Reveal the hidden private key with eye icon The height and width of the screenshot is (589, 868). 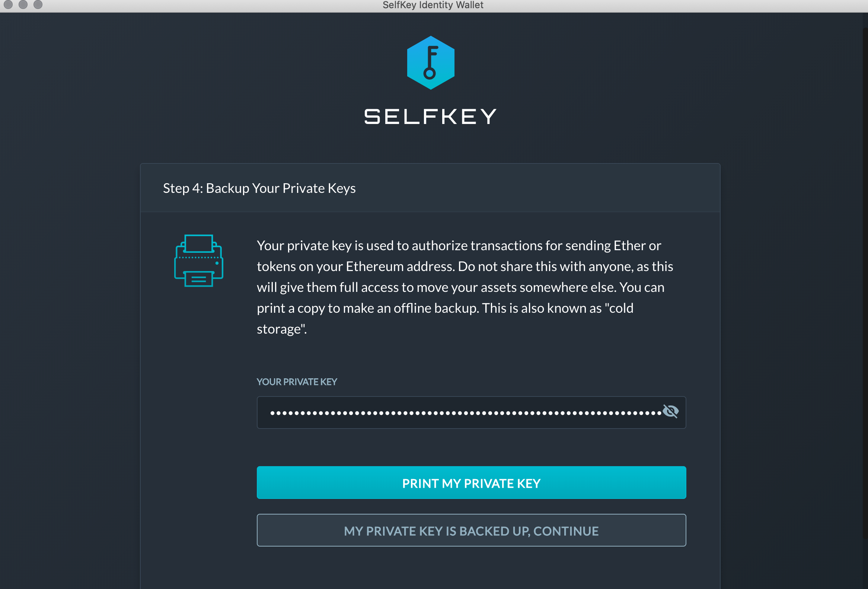tap(670, 411)
